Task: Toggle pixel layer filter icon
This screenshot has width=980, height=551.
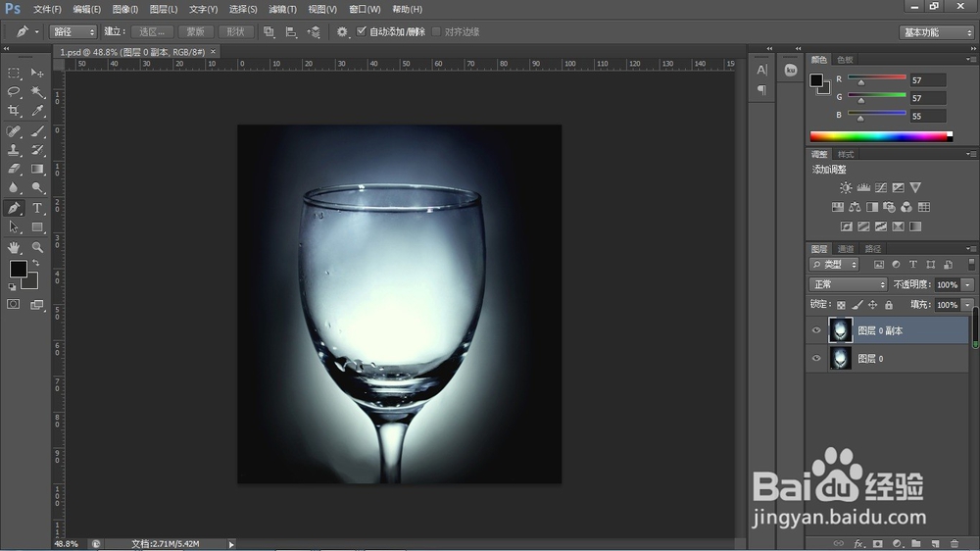Action: (879, 265)
